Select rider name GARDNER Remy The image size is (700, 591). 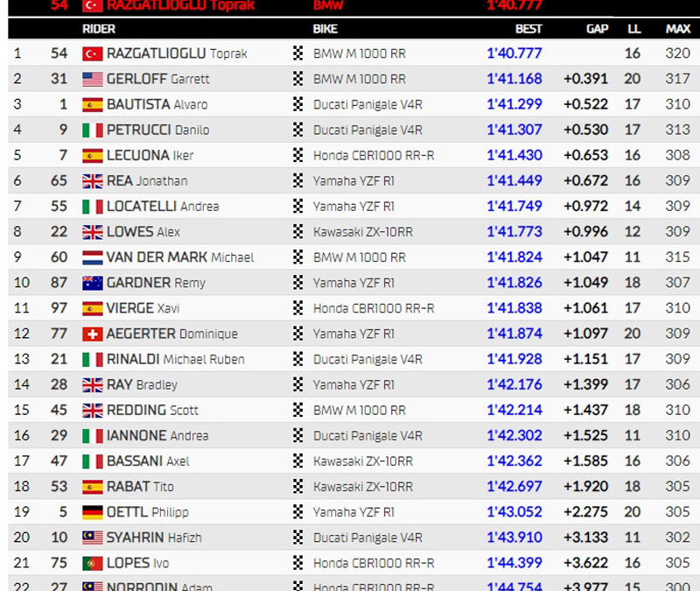(x=156, y=283)
